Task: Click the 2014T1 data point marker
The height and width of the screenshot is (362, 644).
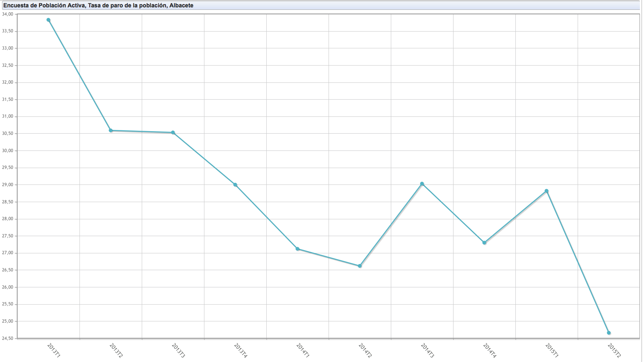Action: coord(297,249)
